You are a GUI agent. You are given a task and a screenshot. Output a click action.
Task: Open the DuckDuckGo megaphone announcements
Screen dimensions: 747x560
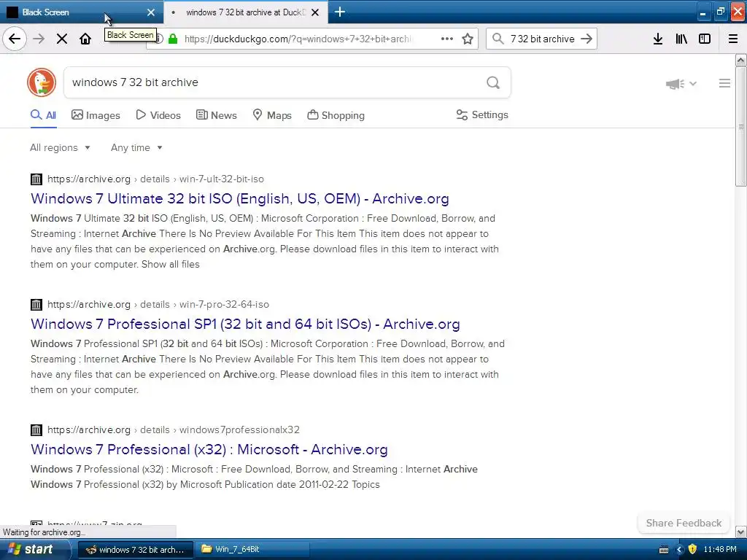(681, 84)
